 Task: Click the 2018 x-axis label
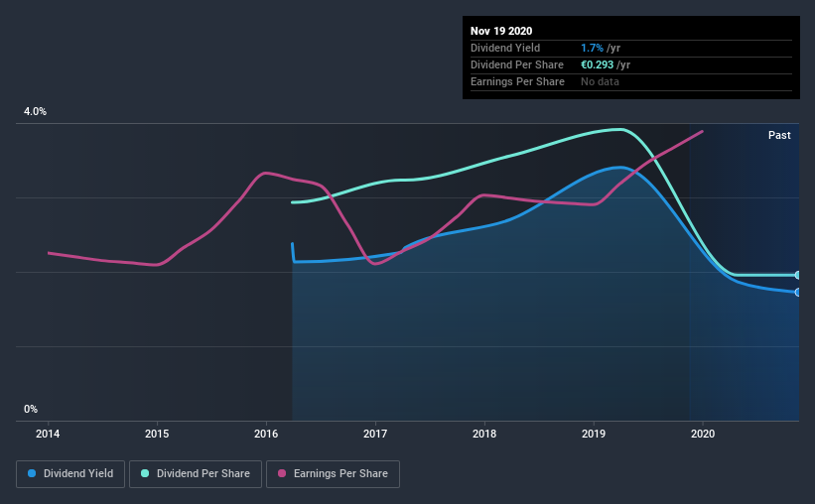point(484,434)
